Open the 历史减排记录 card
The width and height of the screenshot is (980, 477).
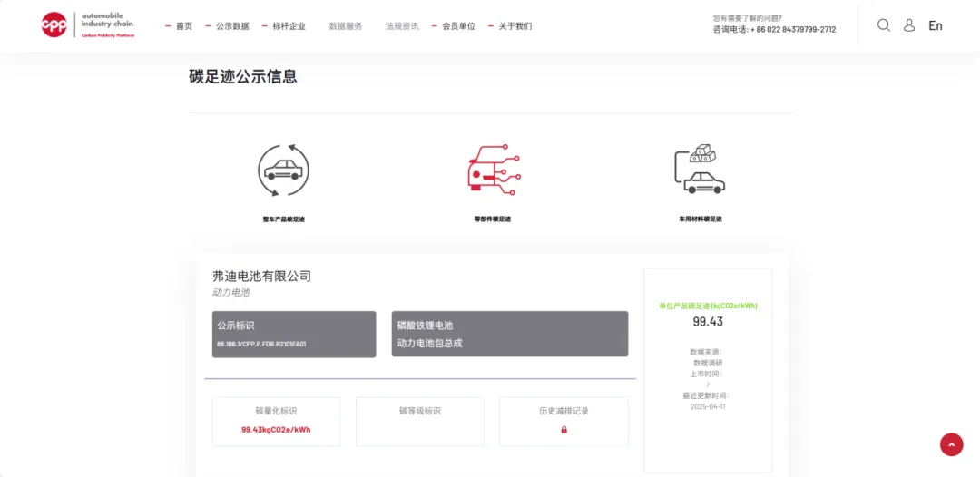coord(563,422)
